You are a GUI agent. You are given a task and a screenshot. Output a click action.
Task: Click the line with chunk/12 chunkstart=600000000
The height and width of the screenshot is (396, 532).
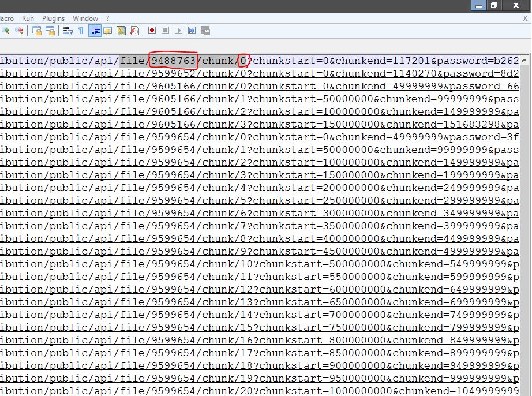tap(260, 289)
